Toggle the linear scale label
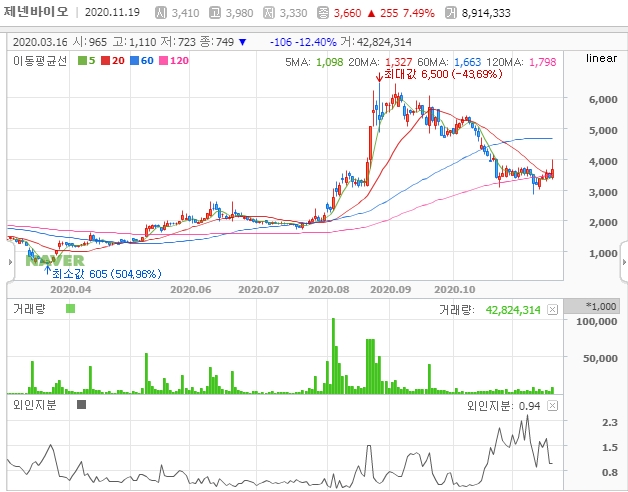Screen dimensions: 628x492 601,58
